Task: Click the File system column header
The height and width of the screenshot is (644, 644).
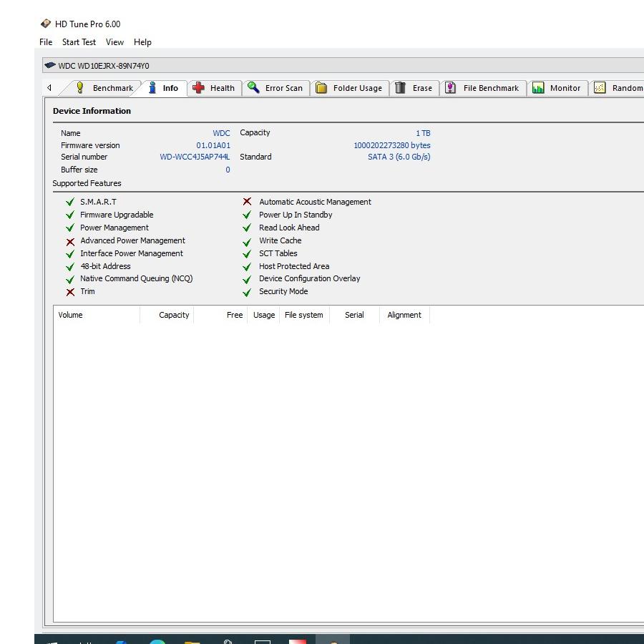Action: pos(304,315)
